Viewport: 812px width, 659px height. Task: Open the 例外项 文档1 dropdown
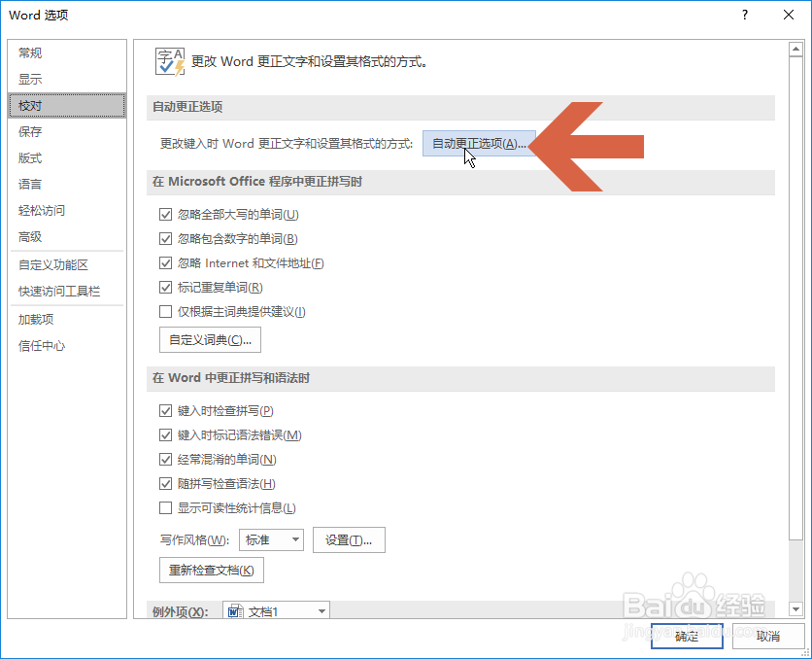[276, 611]
